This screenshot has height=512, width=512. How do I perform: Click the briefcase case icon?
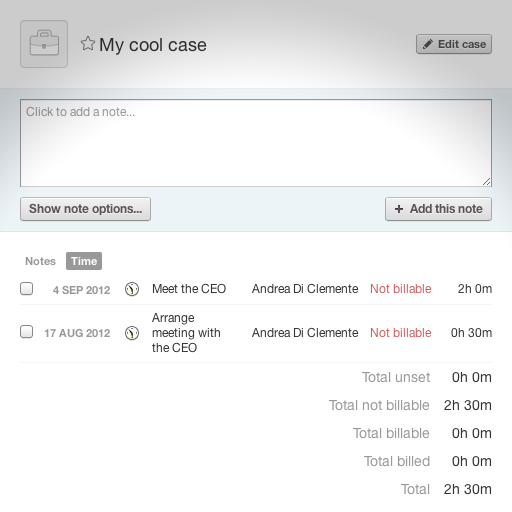(x=44, y=44)
